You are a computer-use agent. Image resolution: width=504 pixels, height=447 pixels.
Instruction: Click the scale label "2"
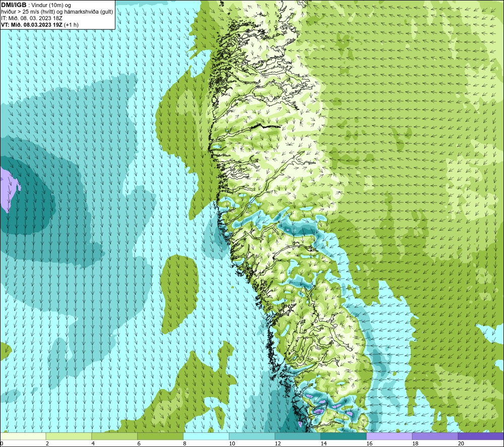pos(47,443)
